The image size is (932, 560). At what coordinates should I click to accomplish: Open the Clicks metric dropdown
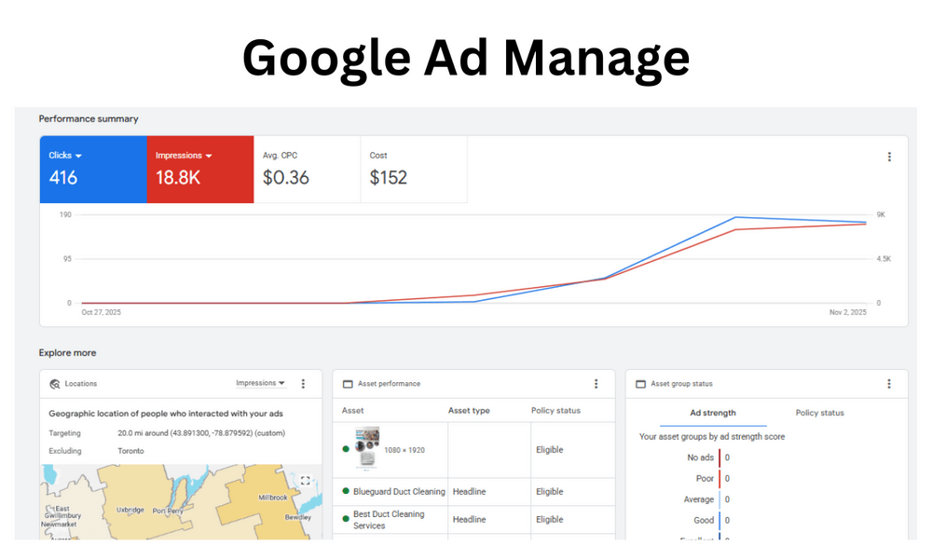point(65,156)
